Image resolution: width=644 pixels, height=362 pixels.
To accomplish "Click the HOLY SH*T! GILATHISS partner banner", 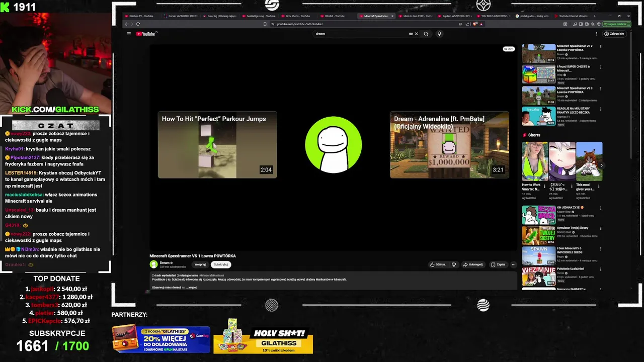I will 263,336.
